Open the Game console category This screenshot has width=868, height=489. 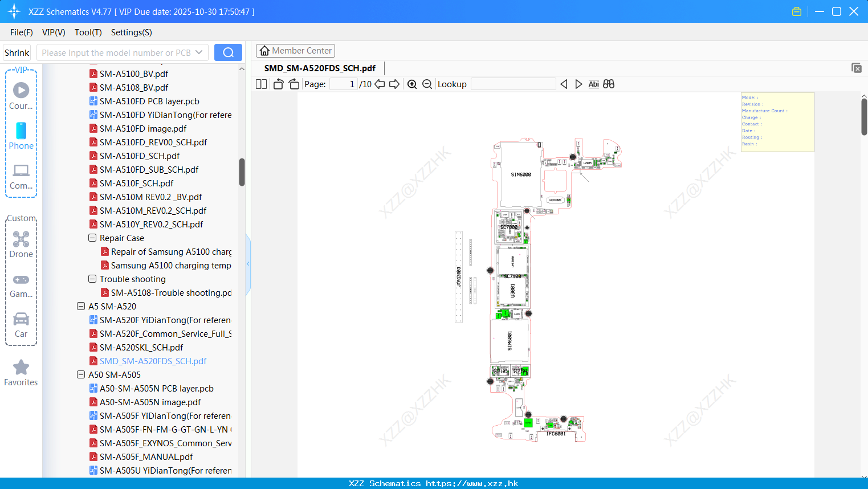pyautogui.click(x=21, y=286)
